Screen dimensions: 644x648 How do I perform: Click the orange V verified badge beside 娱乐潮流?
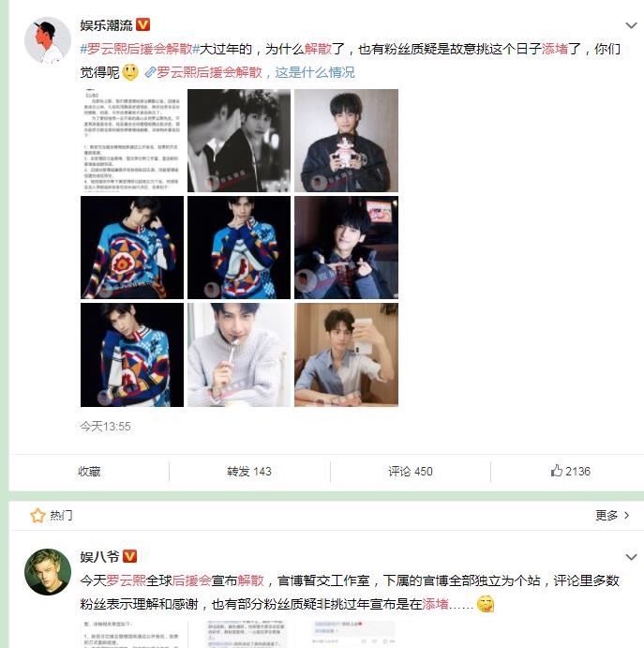[x=142, y=24]
